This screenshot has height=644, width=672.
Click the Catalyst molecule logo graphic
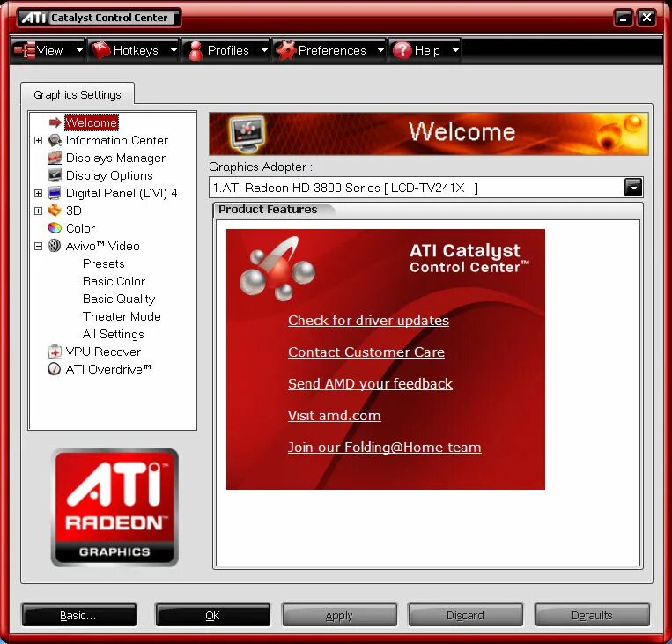(x=277, y=269)
